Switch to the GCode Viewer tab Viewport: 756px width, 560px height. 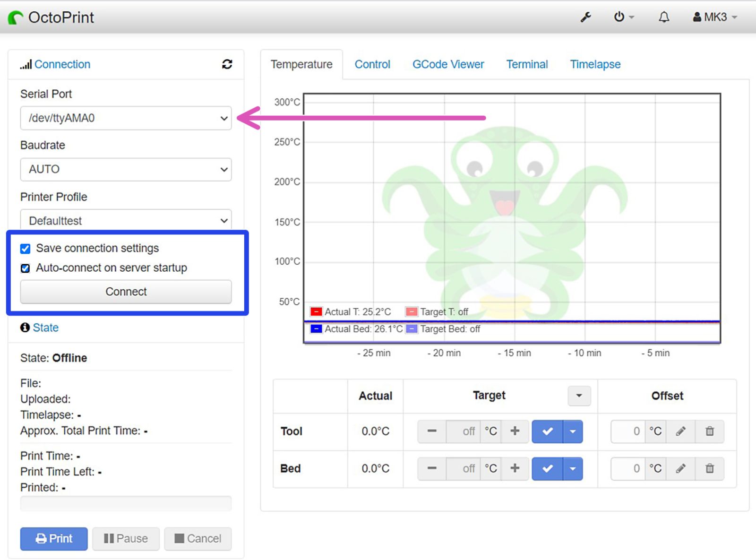[448, 64]
